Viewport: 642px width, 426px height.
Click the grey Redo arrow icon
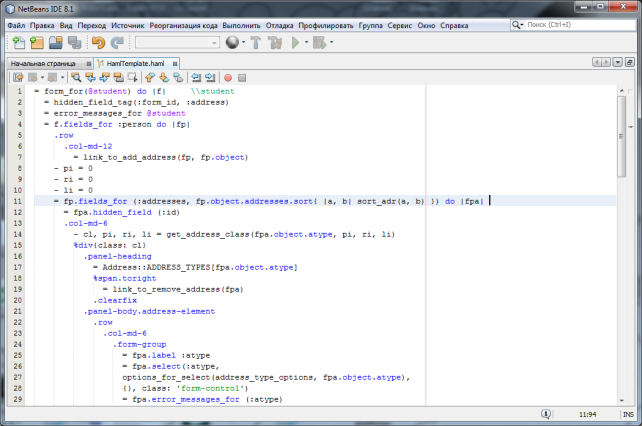pos(118,43)
